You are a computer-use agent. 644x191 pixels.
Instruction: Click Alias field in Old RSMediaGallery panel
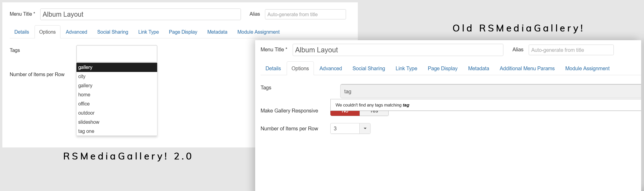click(571, 50)
